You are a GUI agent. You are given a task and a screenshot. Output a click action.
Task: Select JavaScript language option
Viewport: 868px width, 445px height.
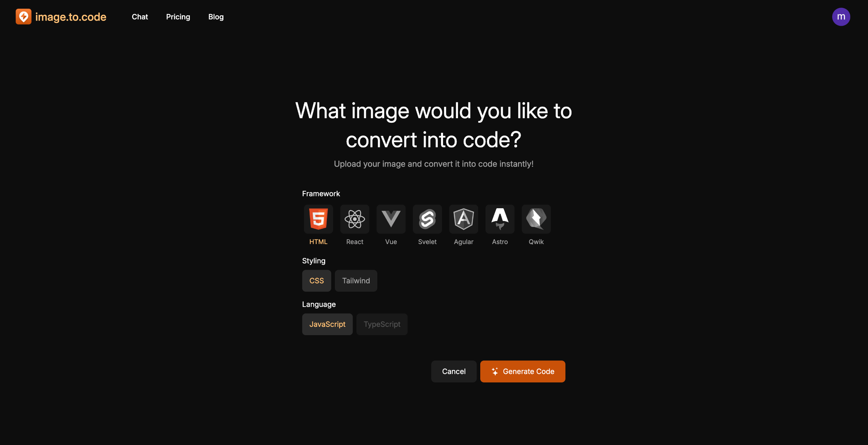pyautogui.click(x=327, y=324)
